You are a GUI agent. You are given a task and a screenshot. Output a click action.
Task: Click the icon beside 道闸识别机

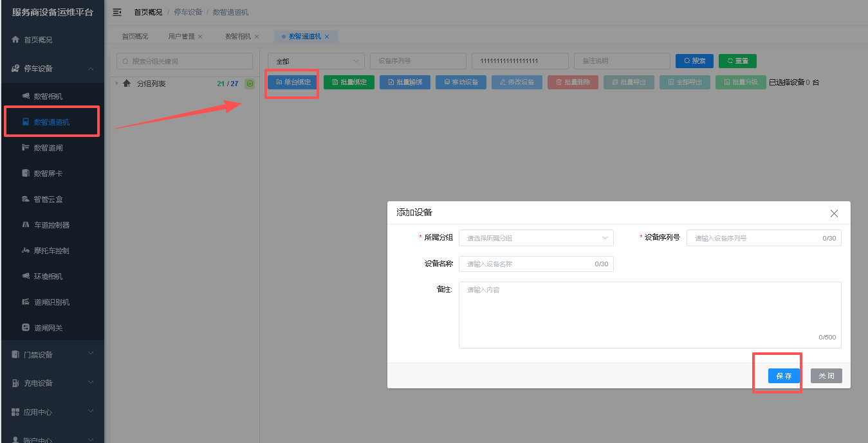(26, 302)
